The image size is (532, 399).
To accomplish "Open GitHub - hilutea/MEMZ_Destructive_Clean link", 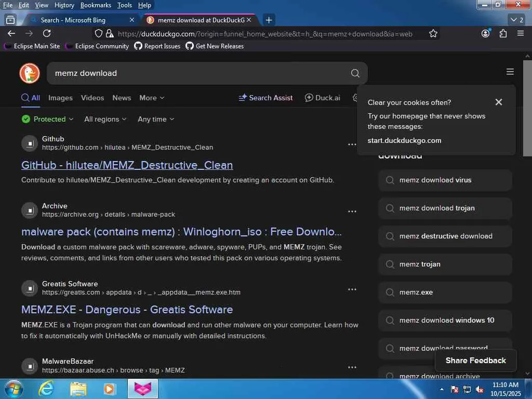I will click(x=127, y=165).
